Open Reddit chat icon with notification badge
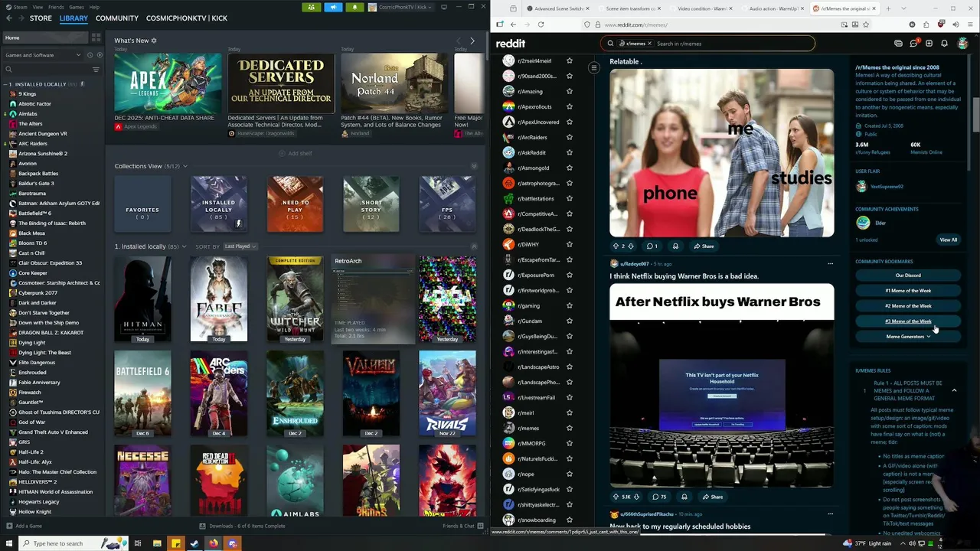Viewport: 980px width, 551px height. pos(913,44)
